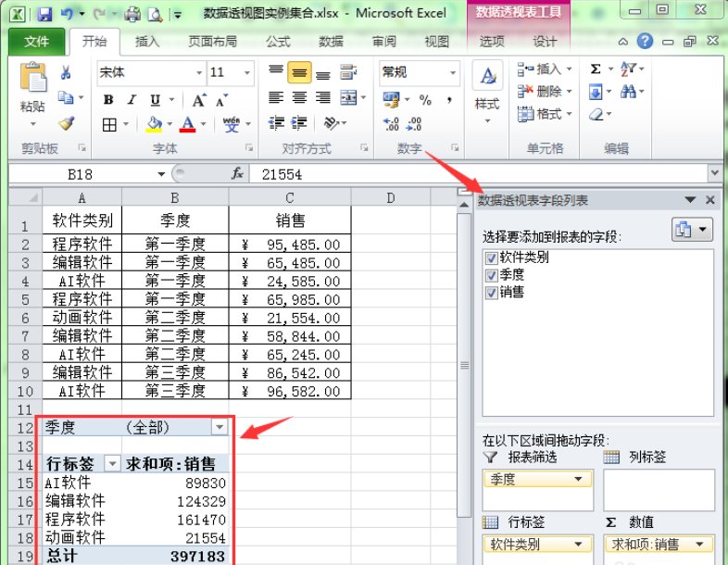Select column C header
728x565 pixels.
[290, 198]
